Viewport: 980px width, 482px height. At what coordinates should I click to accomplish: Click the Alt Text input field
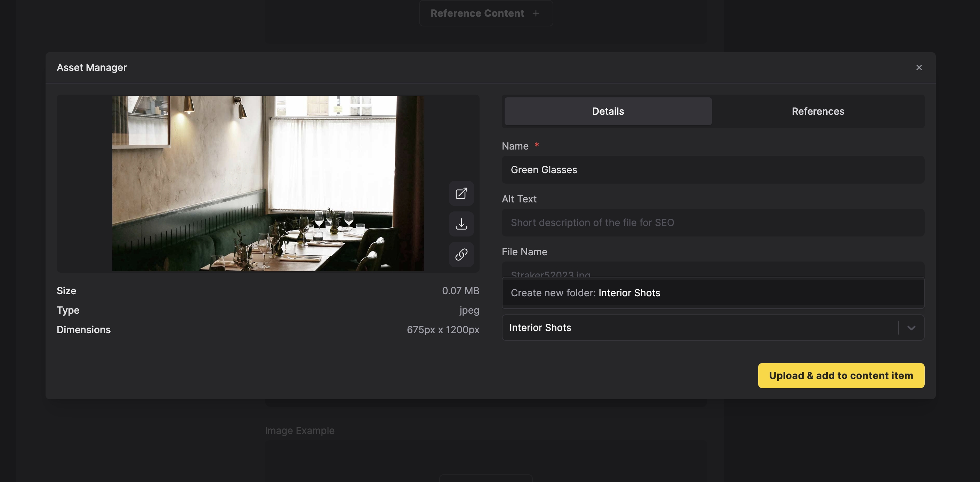coord(713,223)
